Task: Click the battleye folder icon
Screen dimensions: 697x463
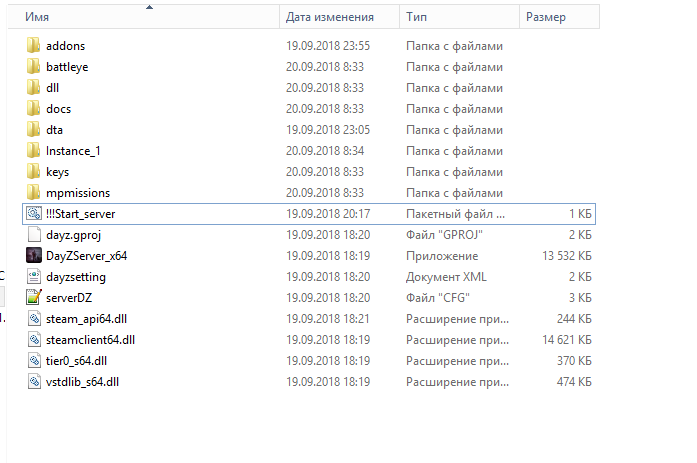Action: point(33,67)
